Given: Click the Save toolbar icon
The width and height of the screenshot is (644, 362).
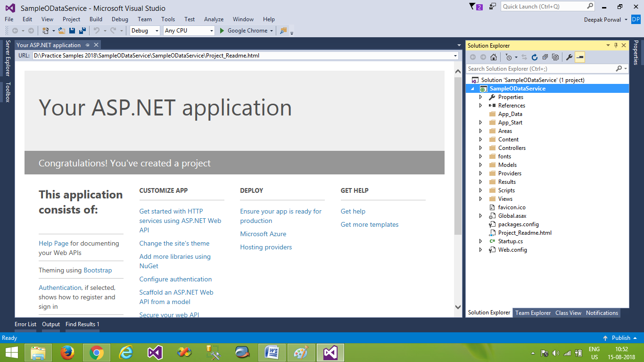Looking at the screenshot, I should (x=72, y=30).
